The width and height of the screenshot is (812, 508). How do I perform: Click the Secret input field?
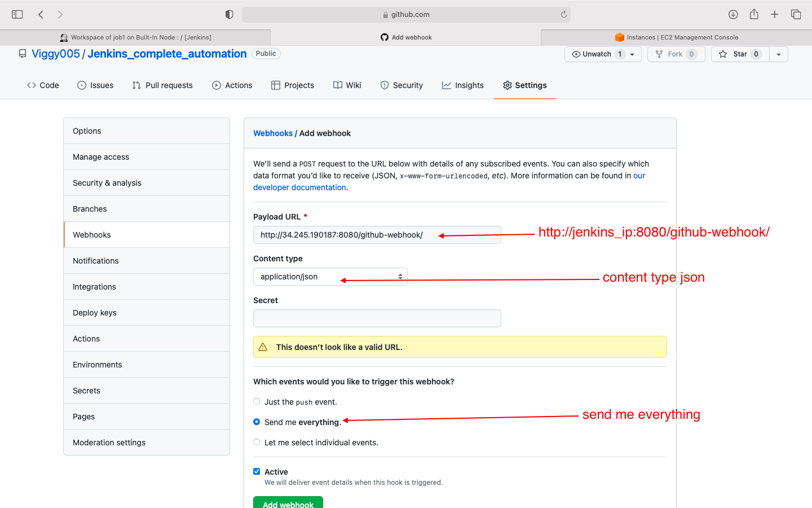tap(377, 318)
